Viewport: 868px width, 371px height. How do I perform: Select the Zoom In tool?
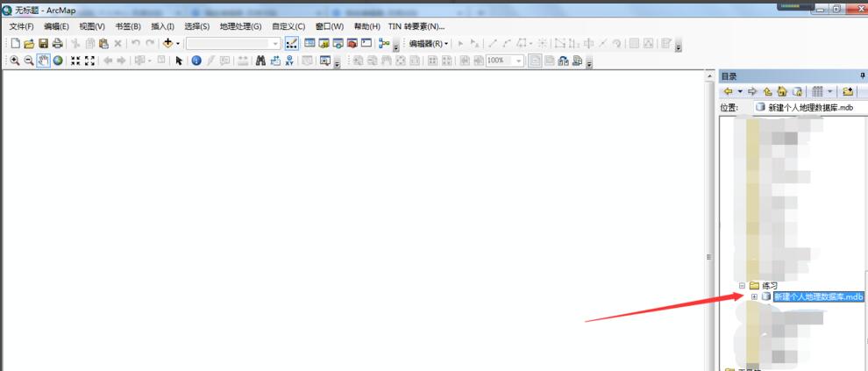(14, 61)
